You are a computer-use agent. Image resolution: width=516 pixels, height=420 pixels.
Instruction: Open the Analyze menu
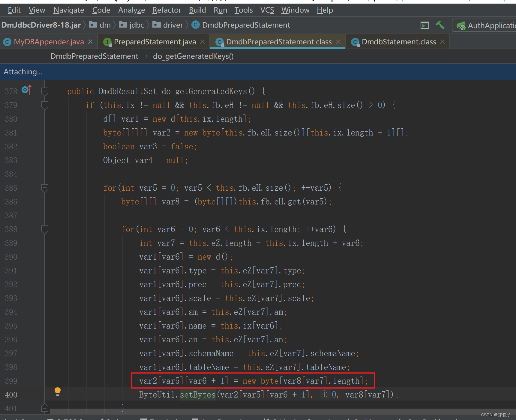pyautogui.click(x=131, y=10)
